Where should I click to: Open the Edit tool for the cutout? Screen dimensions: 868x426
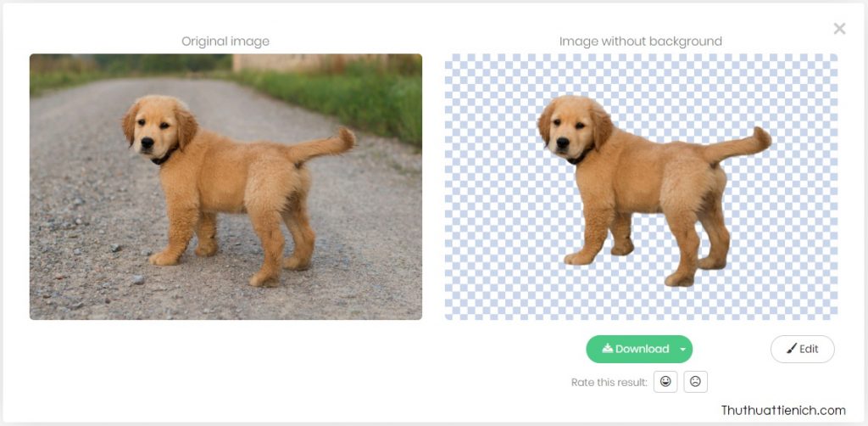[802, 349]
